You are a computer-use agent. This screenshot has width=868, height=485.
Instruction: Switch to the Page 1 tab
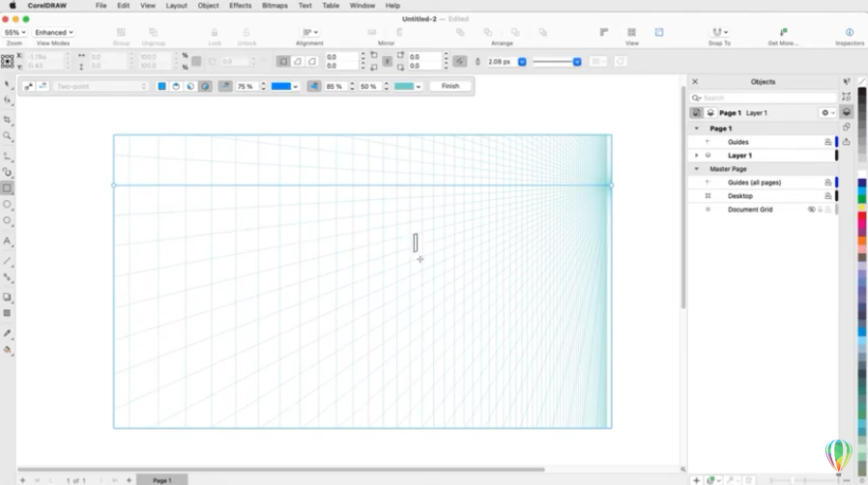coord(162,480)
